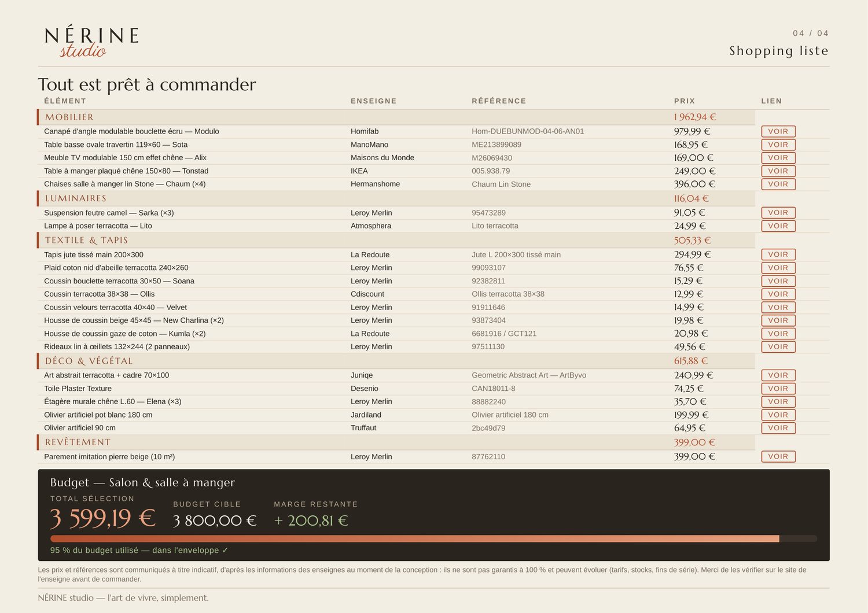This screenshot has width=868, height=613.
Task: Open the VOIR link for Canapé d'angle Modulo
Action: pyautogui.click(x=778, y=131)
